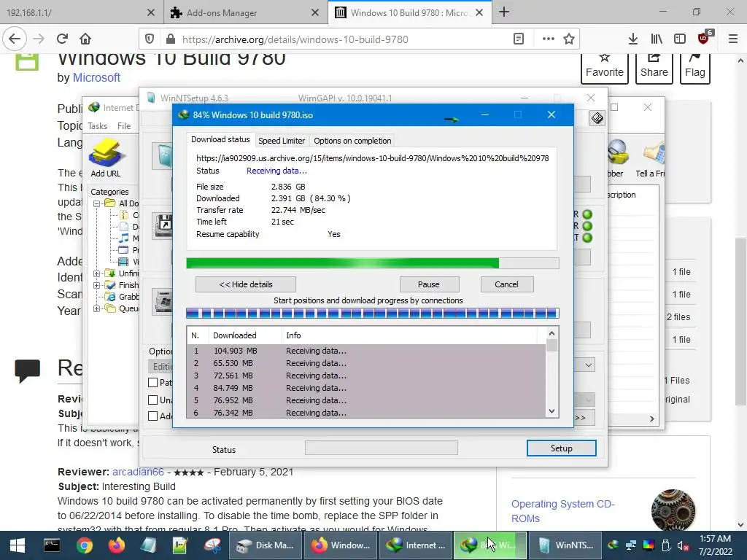The width and height of the screenshot is (747, 560).
Task: Click connections list scroll up arrow
Action: point(551,334)
